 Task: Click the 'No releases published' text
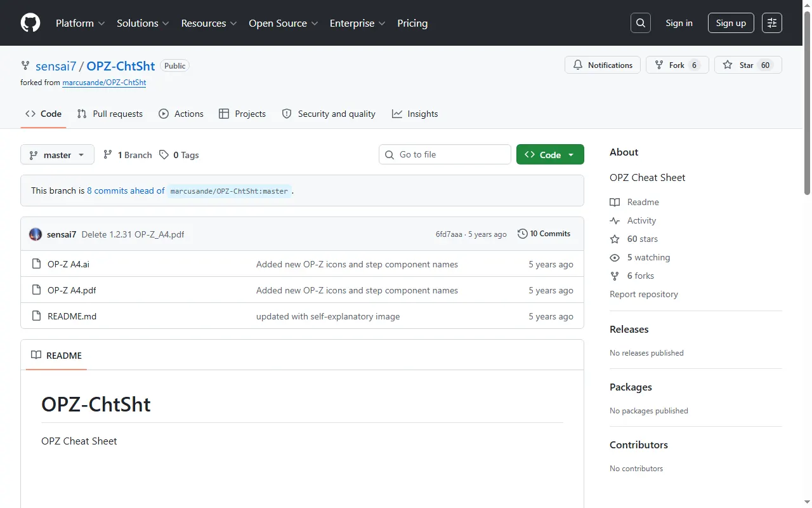point(646,353)
